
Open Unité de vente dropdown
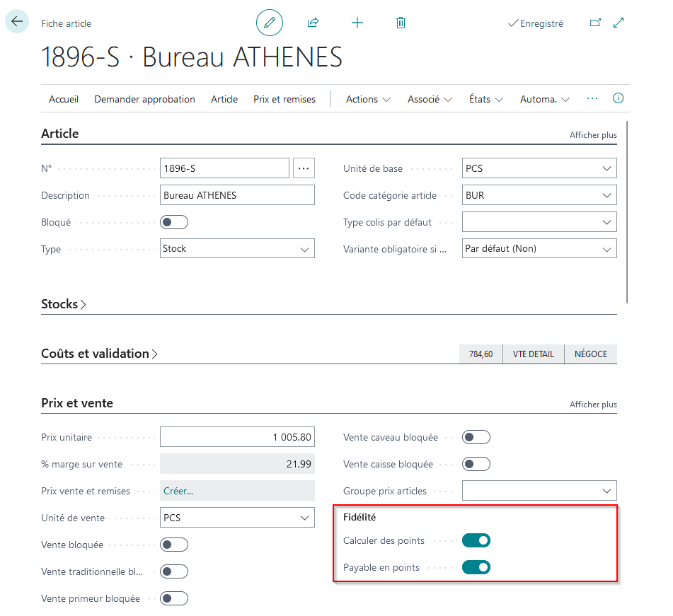click(x=237, y=518)
